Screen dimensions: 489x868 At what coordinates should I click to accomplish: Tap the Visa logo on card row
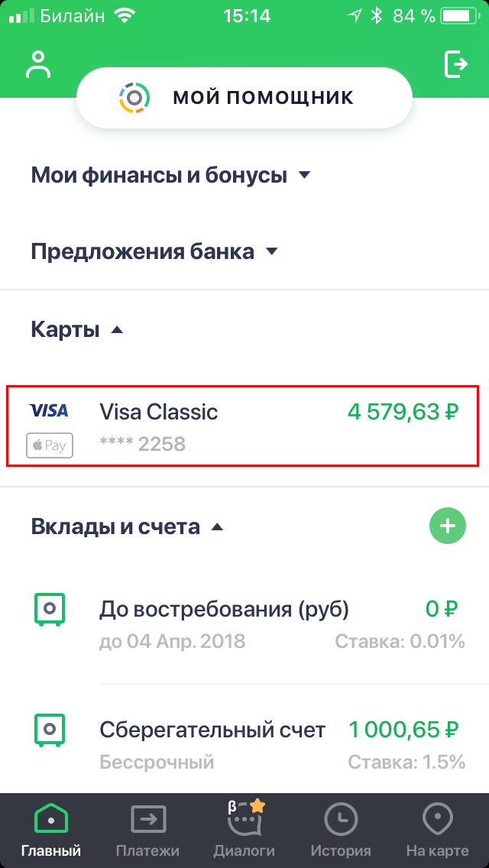pyautogui.click(x=49, y=411)
